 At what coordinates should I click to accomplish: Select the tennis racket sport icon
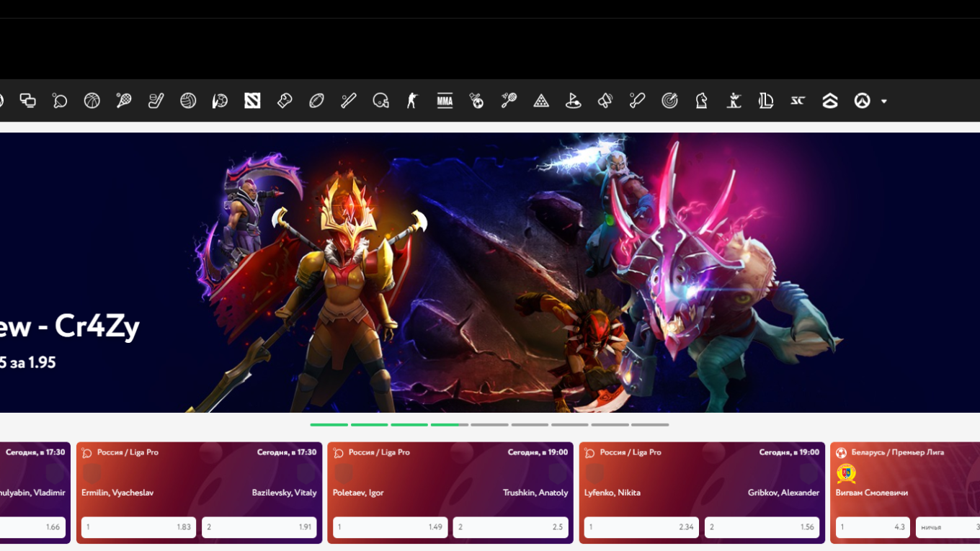pos(124,101)
